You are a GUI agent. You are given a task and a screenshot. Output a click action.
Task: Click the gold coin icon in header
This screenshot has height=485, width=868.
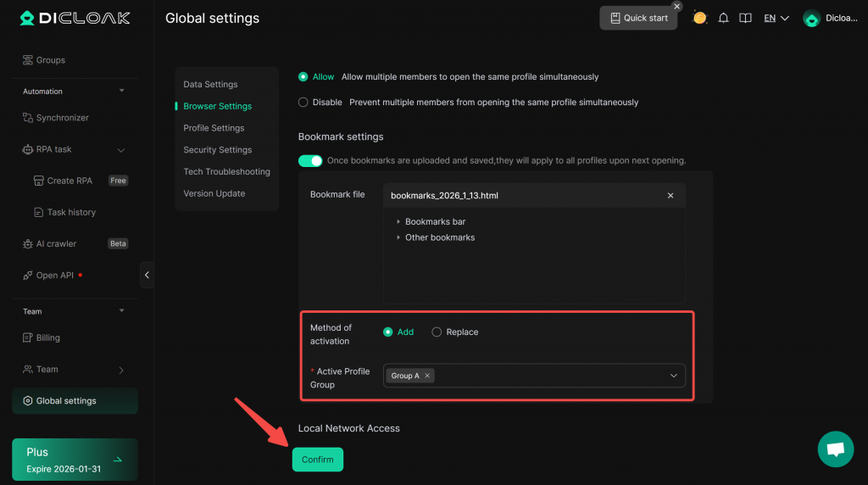[x=699, y=18]
